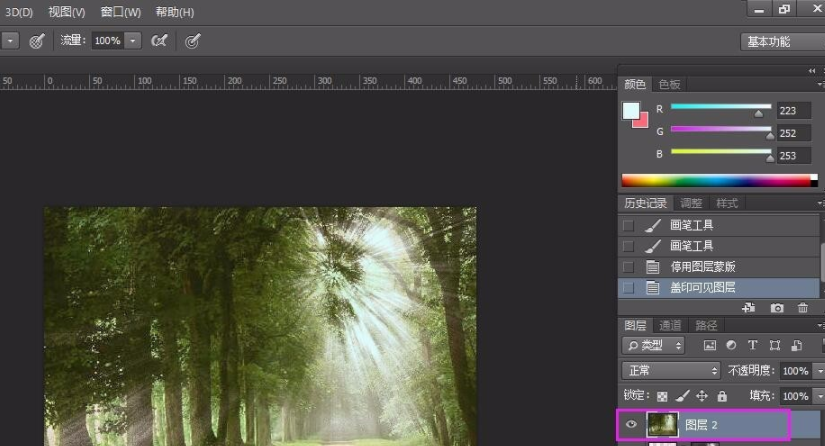Toggle history source box for 停用图层蒙版

click(628, 267)
